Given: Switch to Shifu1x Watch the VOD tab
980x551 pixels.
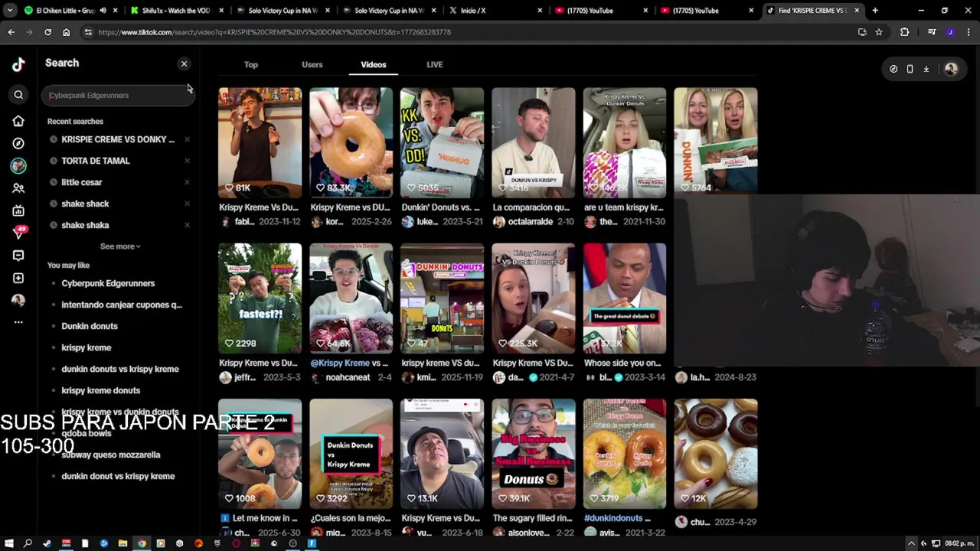Looking at the screenshot, I should pos(175,11).
